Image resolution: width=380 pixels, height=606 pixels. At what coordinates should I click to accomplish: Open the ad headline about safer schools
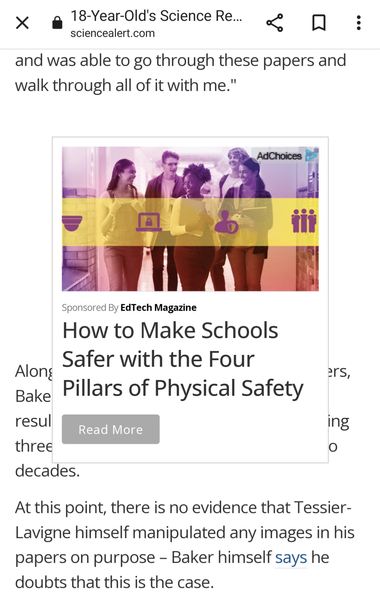[183, 359]
